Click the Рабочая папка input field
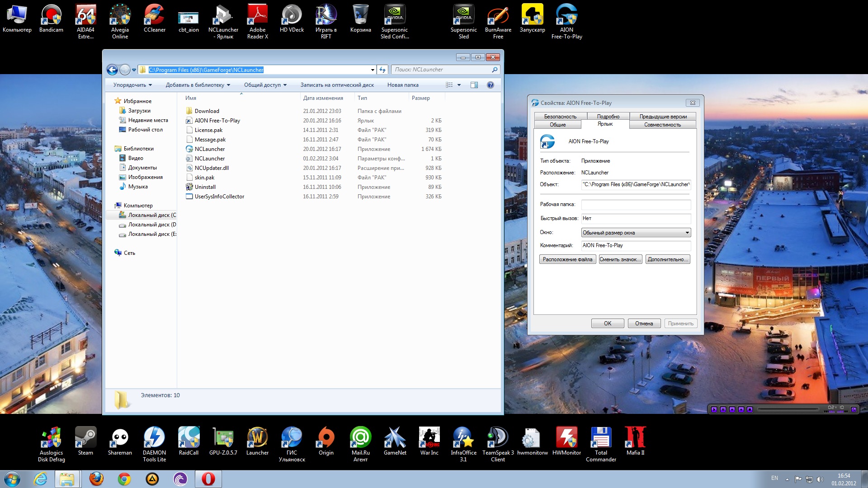 tap(636, 205)
